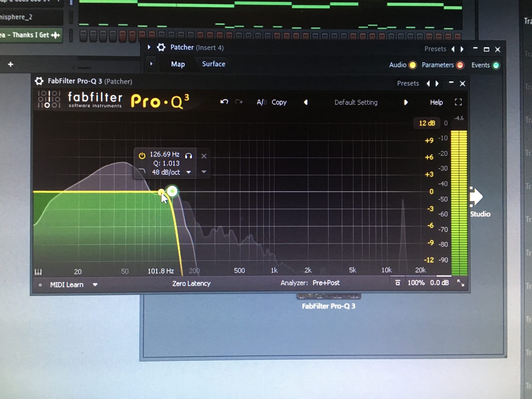Screen dimensions: 532x399
Task: Toggle Parameters connections indicator
Action: tap(460, 65)
